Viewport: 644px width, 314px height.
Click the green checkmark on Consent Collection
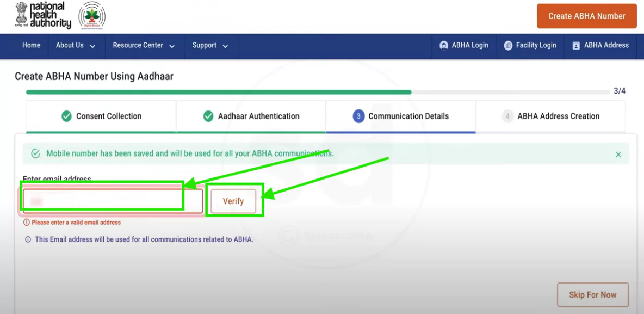(67, 116)
